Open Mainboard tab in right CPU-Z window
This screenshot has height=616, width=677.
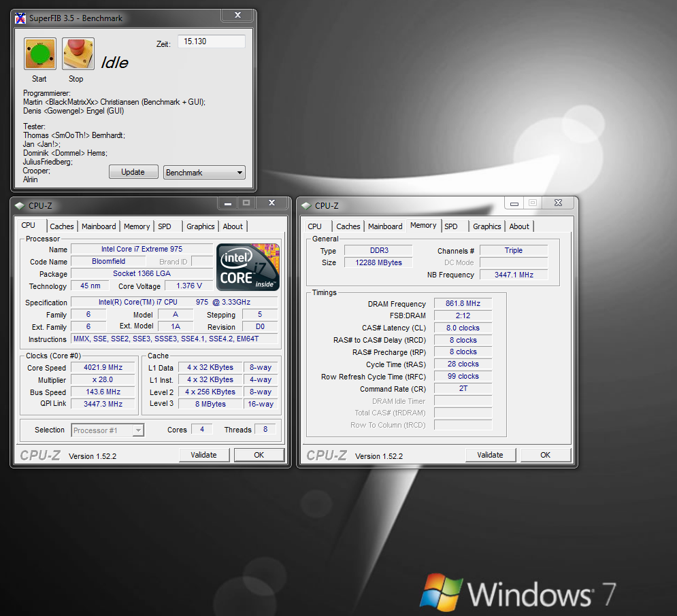[385, 226]
